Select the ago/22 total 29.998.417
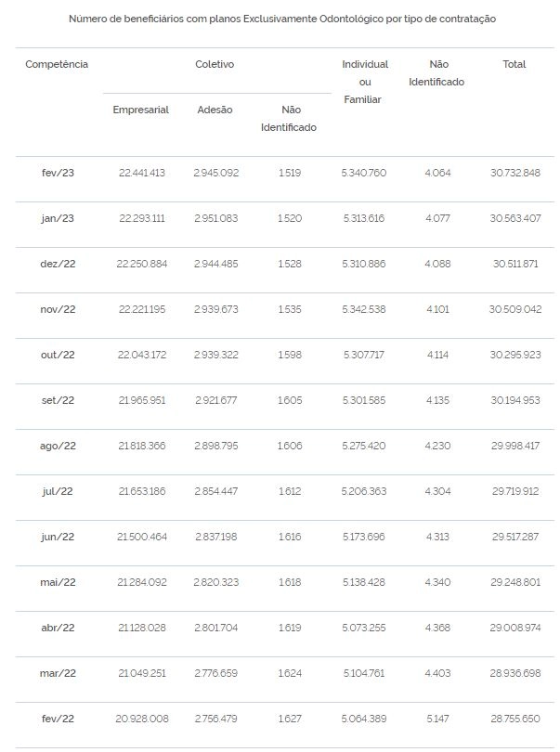The image size is (560, 752). click(x=514, y=446)
